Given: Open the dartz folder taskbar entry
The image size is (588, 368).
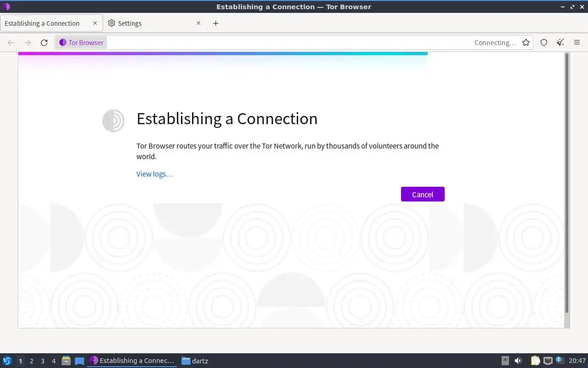Looking at the screenshot, I should [x=195, y=361].
